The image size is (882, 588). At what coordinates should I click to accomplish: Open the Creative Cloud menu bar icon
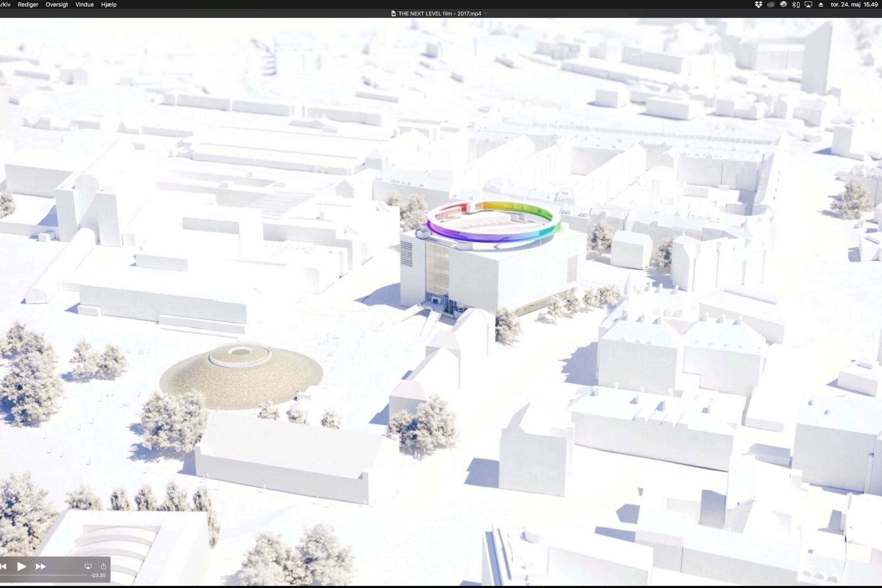771,4
